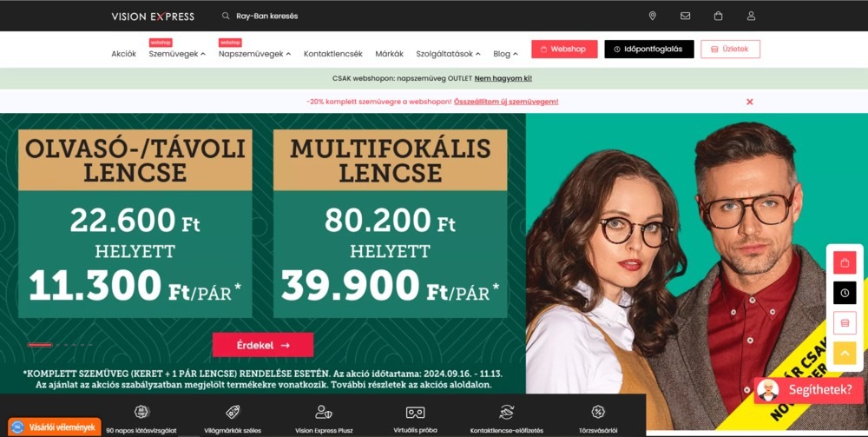
Task: Click the red floating shopping bag icon
Action: tap(845, 263)
